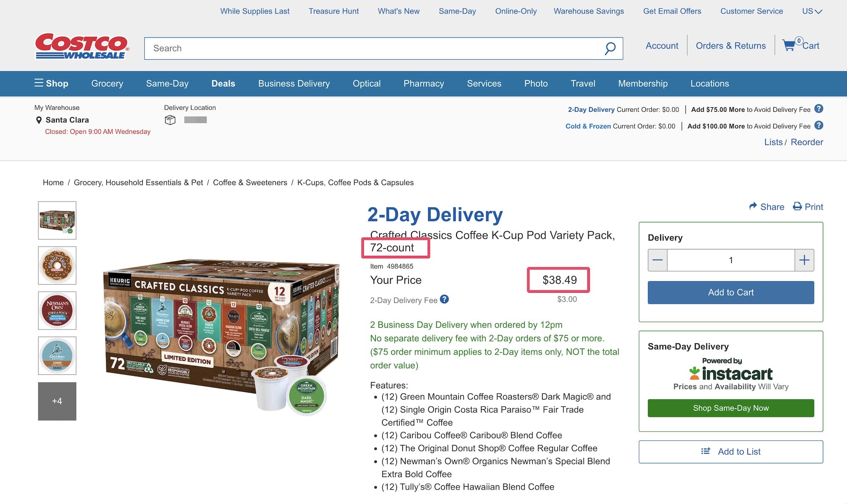Image resolution: width=847 pixels, height=504 pixels.
Task: Expand the US country selector
Action: (x=812, y=11)
